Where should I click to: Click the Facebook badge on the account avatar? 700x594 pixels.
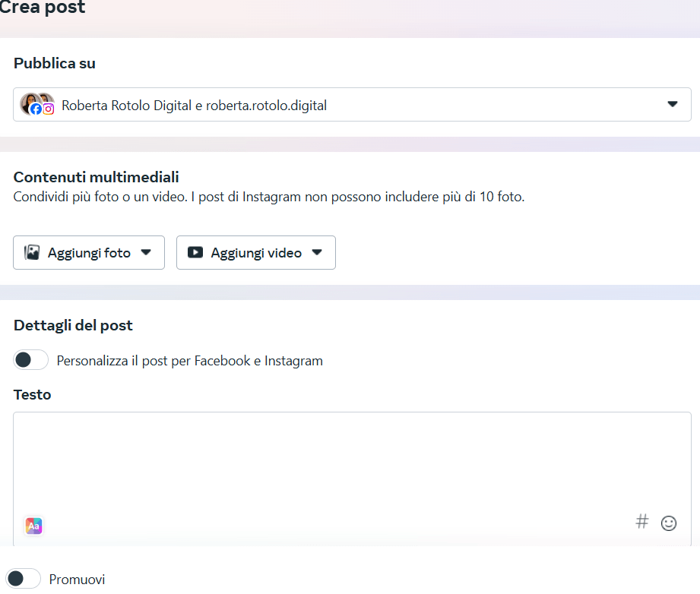[x=36, y=109]
